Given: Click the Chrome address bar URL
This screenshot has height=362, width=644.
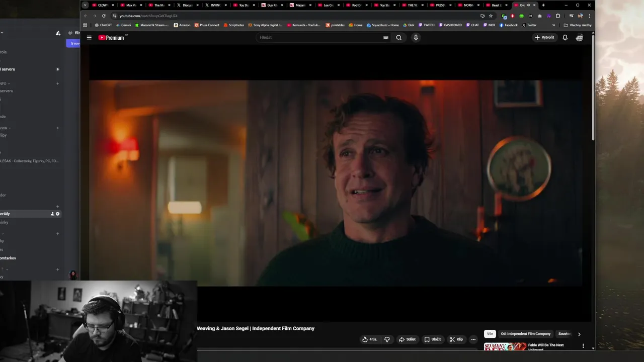Looking at the screenshot, I should [148, 16].
